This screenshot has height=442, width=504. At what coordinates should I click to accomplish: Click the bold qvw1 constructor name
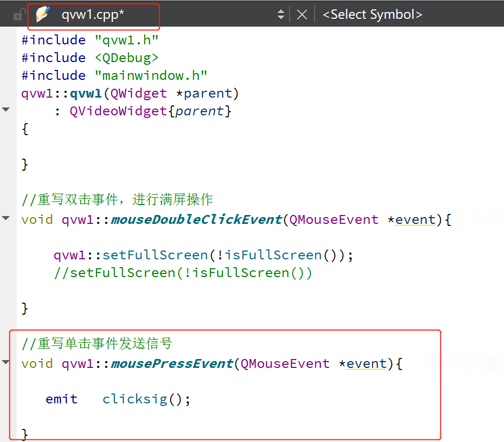tap(86, 93)
